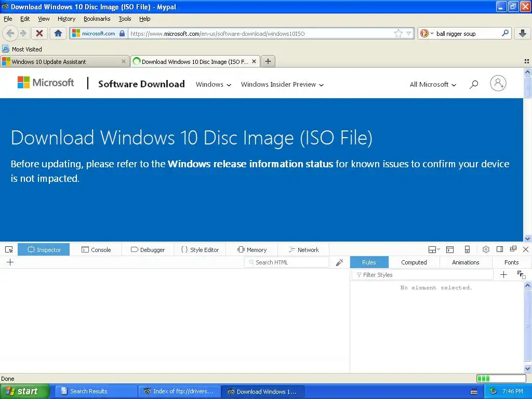532x399 pixels.
Task: Open the frame selector dropdown in devtools
Action: [x=434, y=250]
